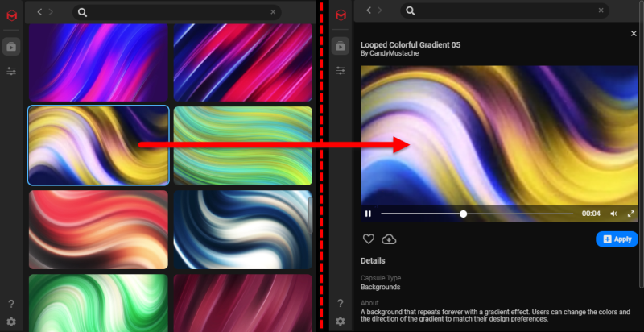
Task: Click the blue Apply button
Action: [x=617, y=239]
